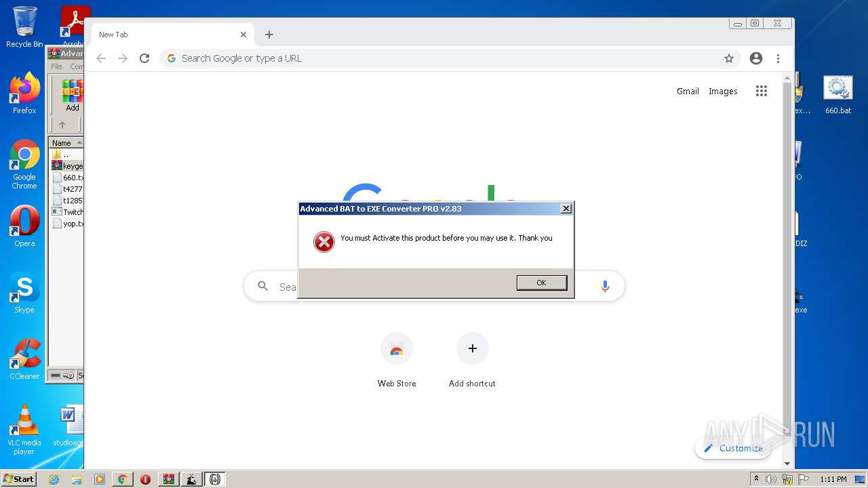Select the Twitch file in WinRAR
The image size is (868, 488).
point(68,212)
